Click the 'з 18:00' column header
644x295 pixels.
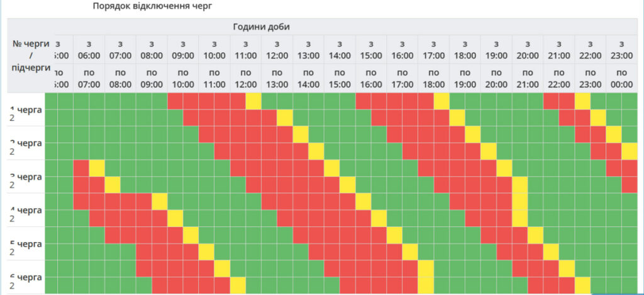coord(465,49)
